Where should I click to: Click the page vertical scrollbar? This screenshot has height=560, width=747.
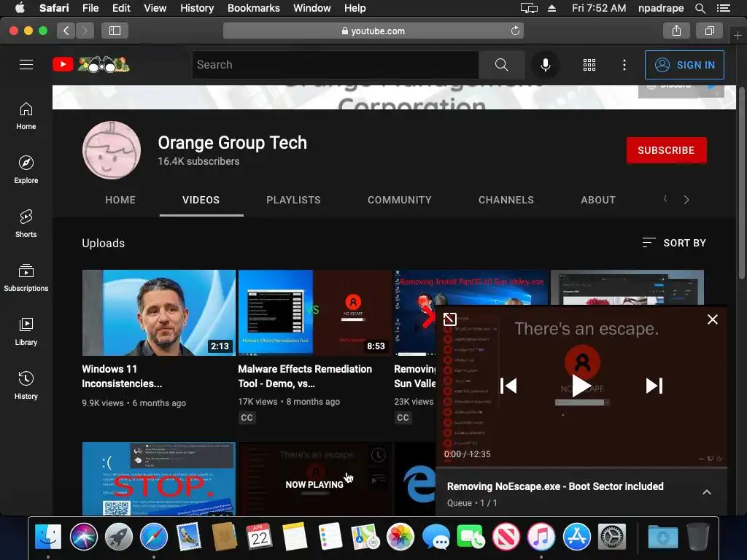click(741, 182)
